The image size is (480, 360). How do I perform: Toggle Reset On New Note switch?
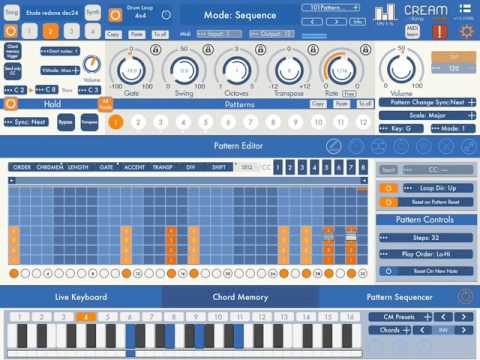tap(389, 271)
